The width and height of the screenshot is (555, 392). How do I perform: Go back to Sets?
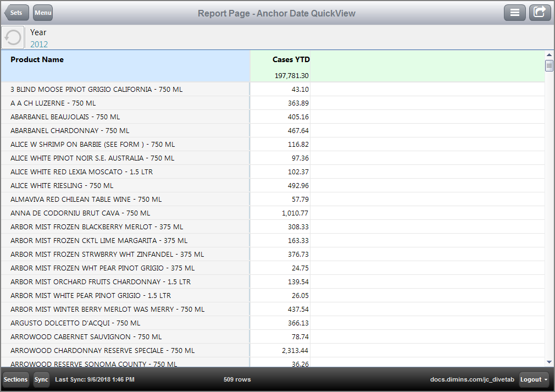(16, 12)
